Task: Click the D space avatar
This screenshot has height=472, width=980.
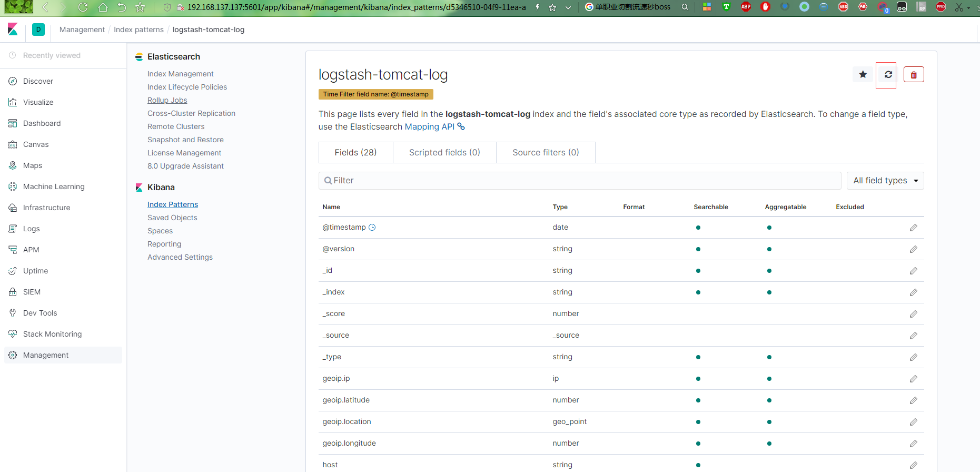Action: [x=38, y=29]
